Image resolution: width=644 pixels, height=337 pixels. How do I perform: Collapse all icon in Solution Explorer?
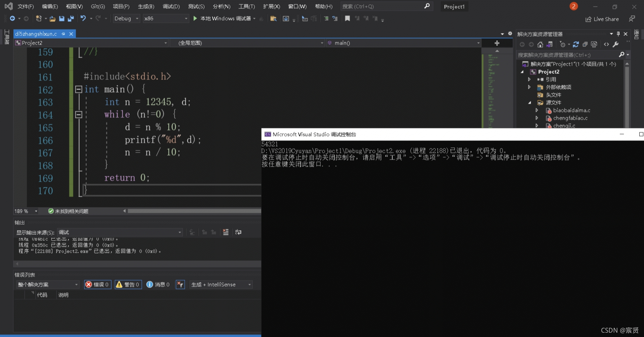(x=585, y=44)
